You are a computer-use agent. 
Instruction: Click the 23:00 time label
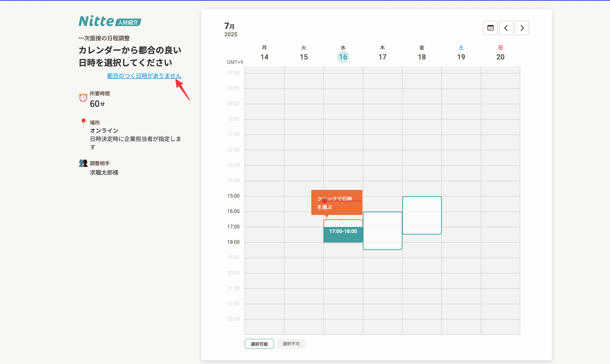tap(233, 319)
